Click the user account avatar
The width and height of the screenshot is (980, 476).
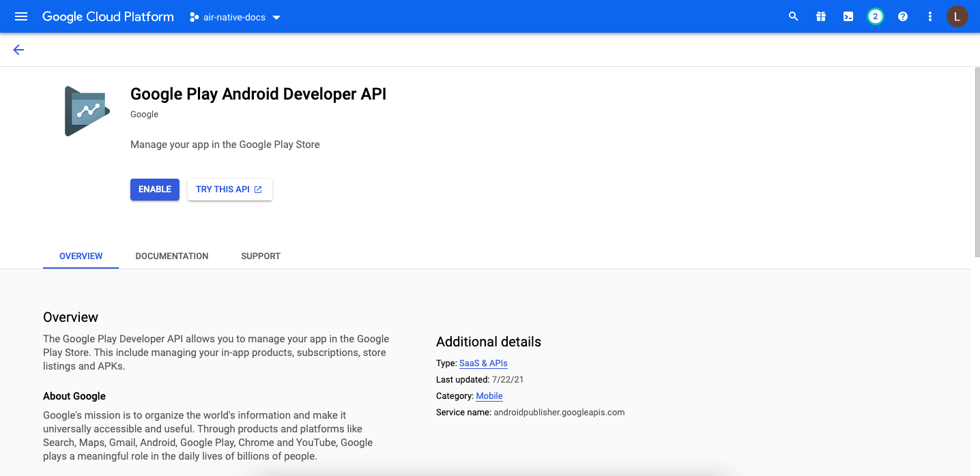(957, 16)
